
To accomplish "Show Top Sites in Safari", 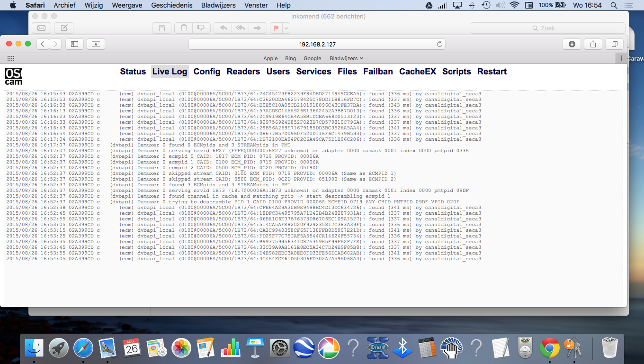I will pos(96,44).
